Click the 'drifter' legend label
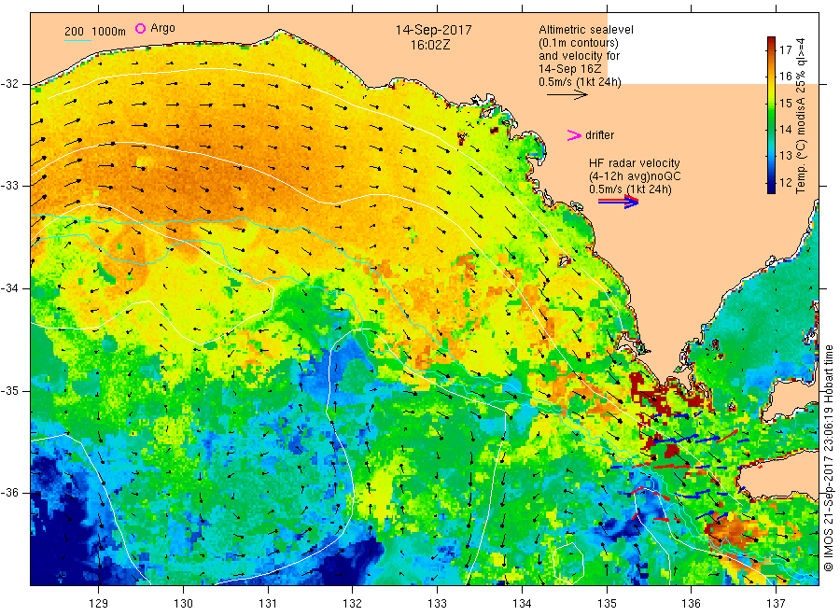The width and height of the screenshot is (840, 616). (599, 135)
